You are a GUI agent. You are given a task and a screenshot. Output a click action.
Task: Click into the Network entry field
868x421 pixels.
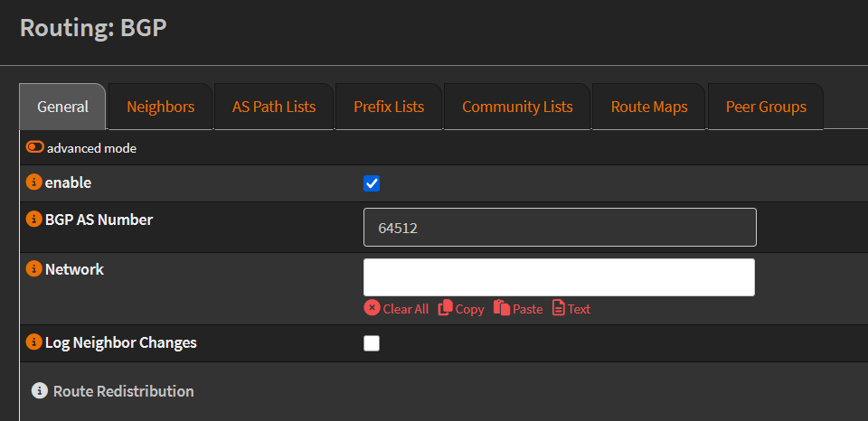tap(559, 277)
